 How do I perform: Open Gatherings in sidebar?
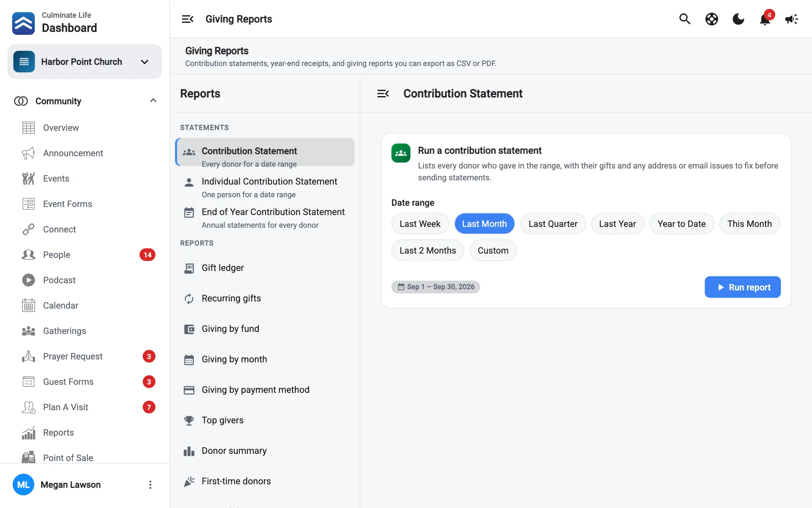[85, 331]
